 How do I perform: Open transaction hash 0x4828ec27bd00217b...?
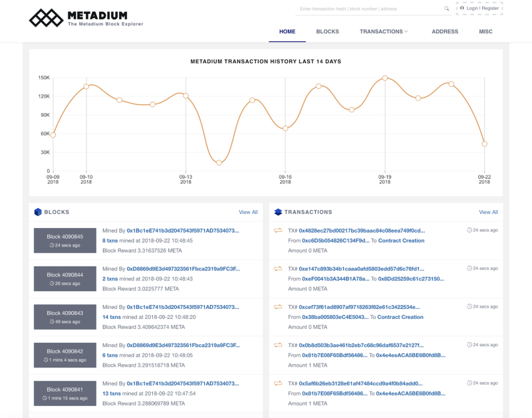(362, 231)
